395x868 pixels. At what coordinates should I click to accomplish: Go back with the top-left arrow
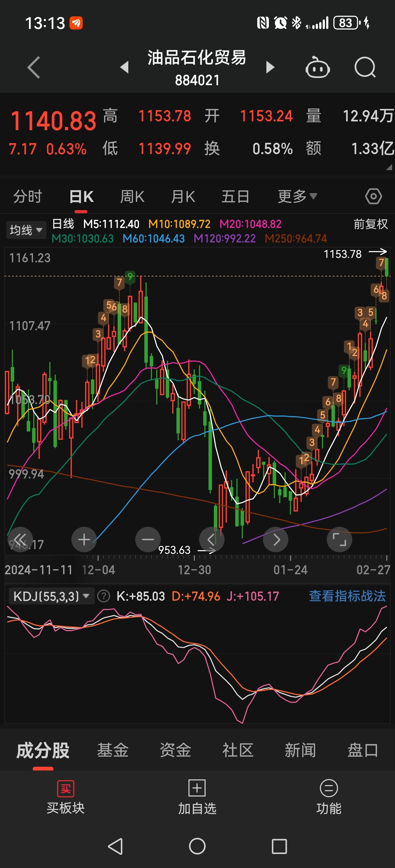34,67
